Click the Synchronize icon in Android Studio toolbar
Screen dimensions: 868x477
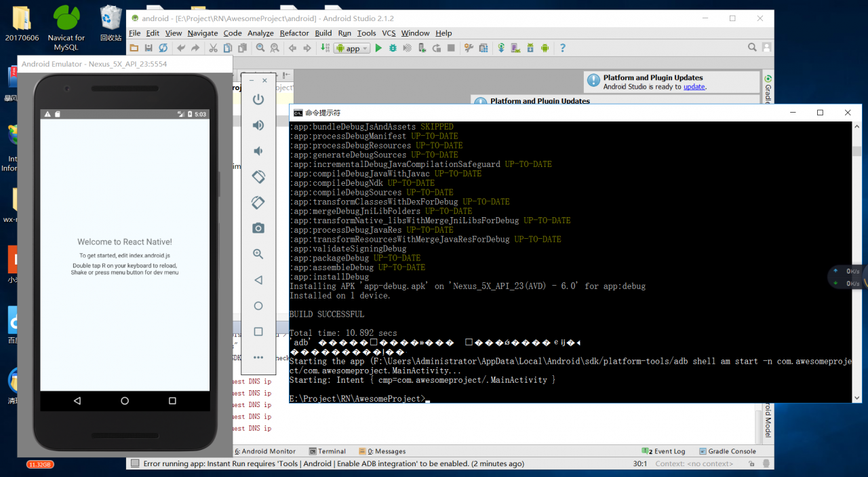coord(163,48)
